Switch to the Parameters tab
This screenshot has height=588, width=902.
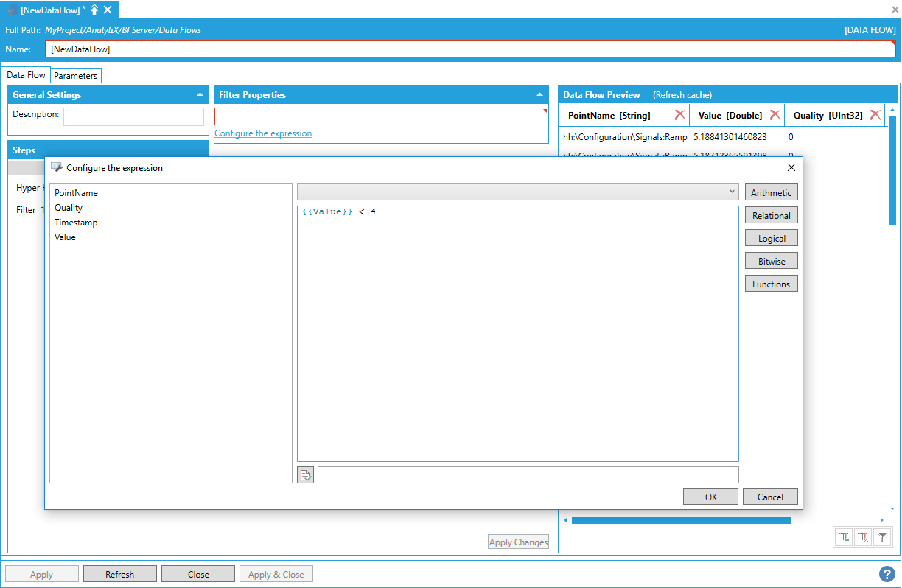tap(75, 76)
